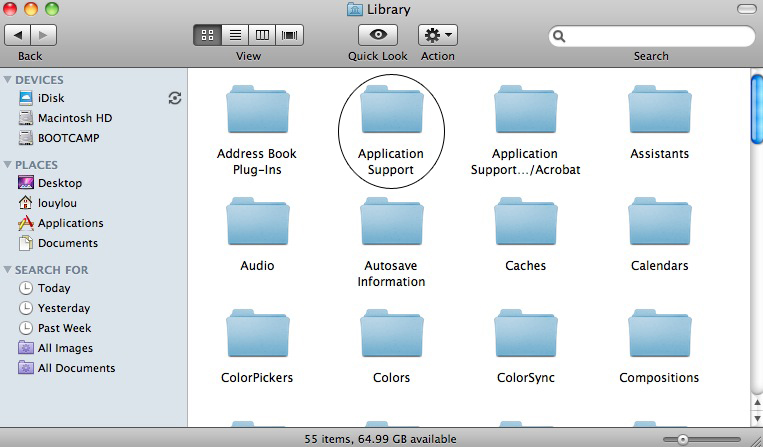Select Macintosh HD in the sidebar
Viewport: 763px width, 447px height.
(74, 118)
